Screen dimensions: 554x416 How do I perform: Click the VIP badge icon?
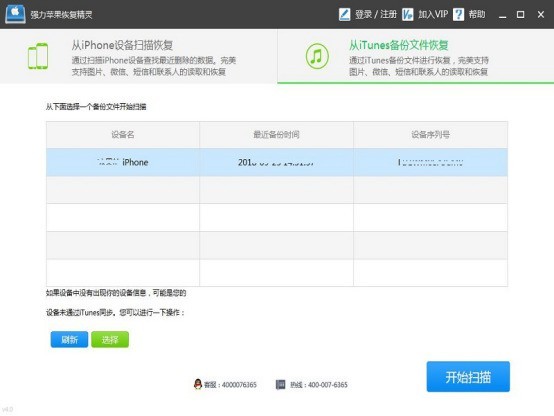[x=408, y=14]
